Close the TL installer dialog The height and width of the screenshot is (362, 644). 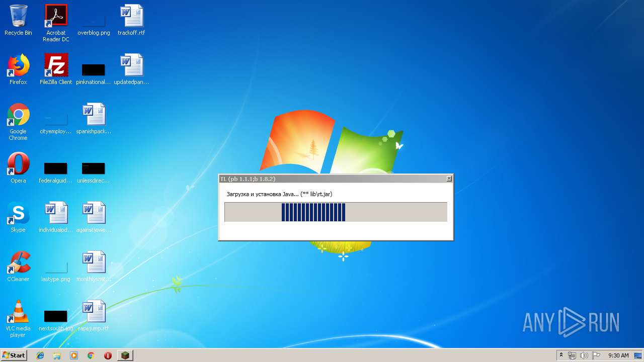(449, 178)
